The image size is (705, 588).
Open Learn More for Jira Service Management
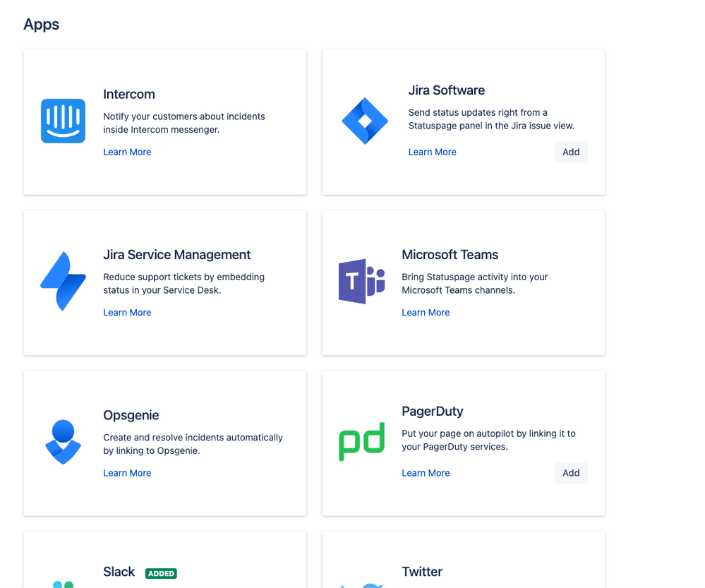pyautogui.click(x=127, y=313)
